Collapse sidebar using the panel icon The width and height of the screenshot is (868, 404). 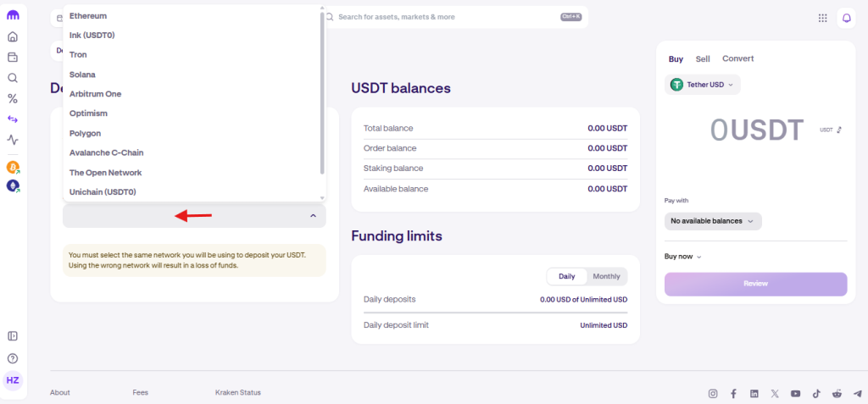(x=13, y=336)
